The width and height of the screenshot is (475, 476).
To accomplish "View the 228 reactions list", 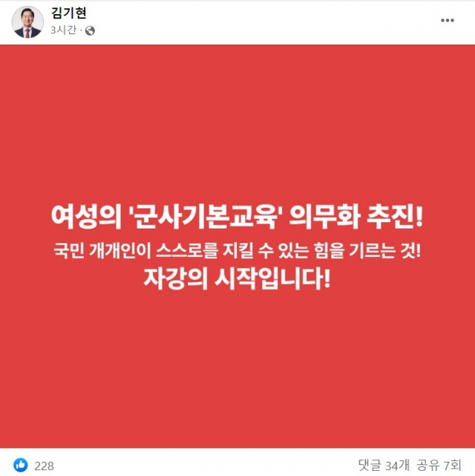I will tap(45, 466).
